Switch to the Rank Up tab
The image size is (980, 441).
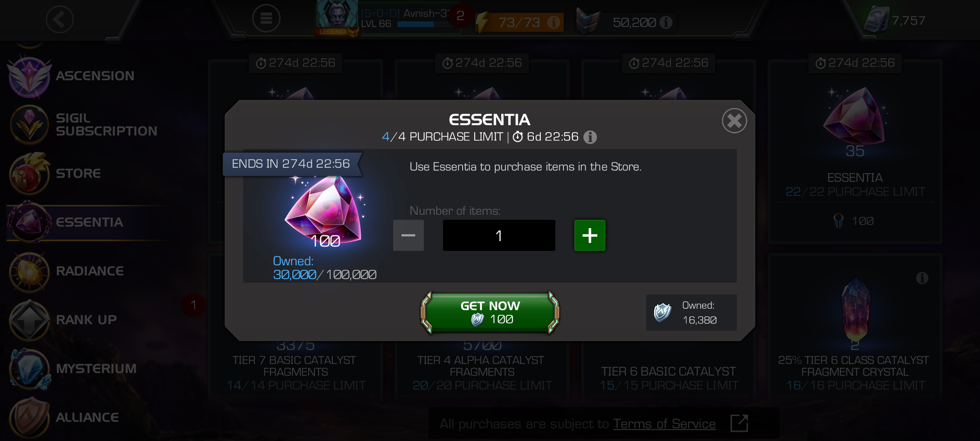point(86,320)
